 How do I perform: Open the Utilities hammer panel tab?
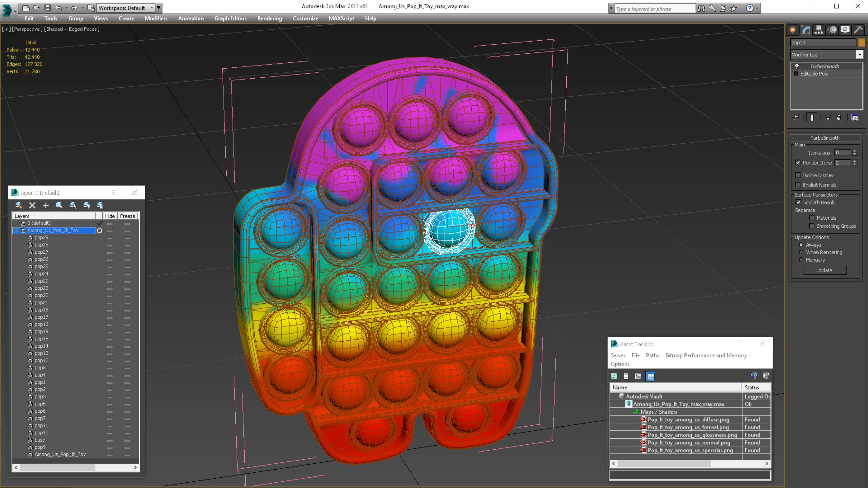tap(858, 30)
